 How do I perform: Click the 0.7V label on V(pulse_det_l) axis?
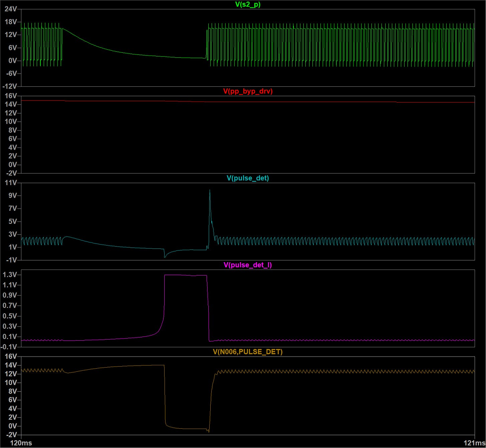[x=10, y=306]
